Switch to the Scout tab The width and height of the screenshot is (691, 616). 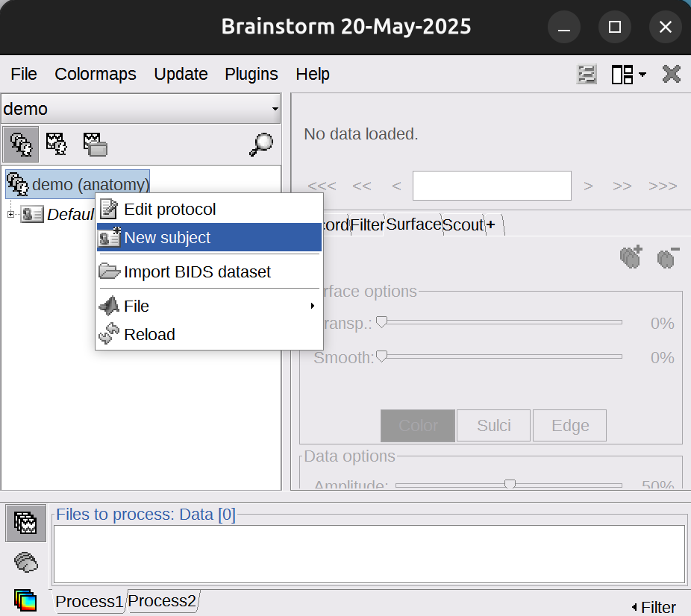click(463, 225)
